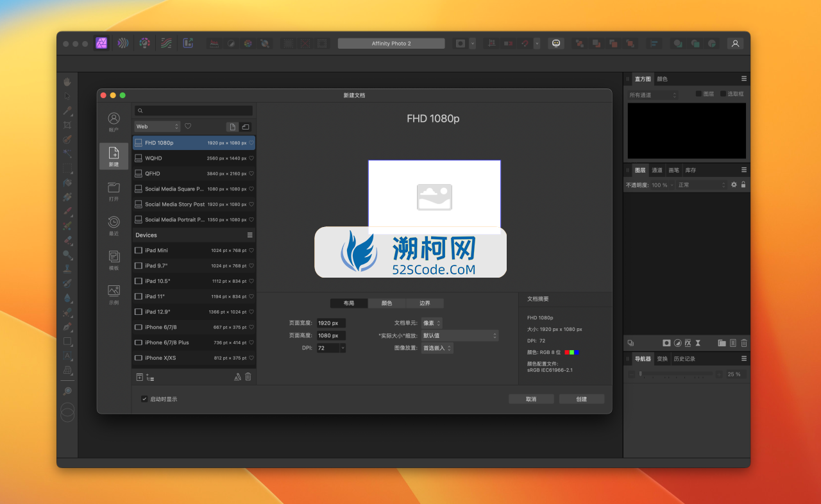This screenshot has width=821, height=504.
Task: Favorite the QFHD preset heart
Action: [x=251, y=174]
